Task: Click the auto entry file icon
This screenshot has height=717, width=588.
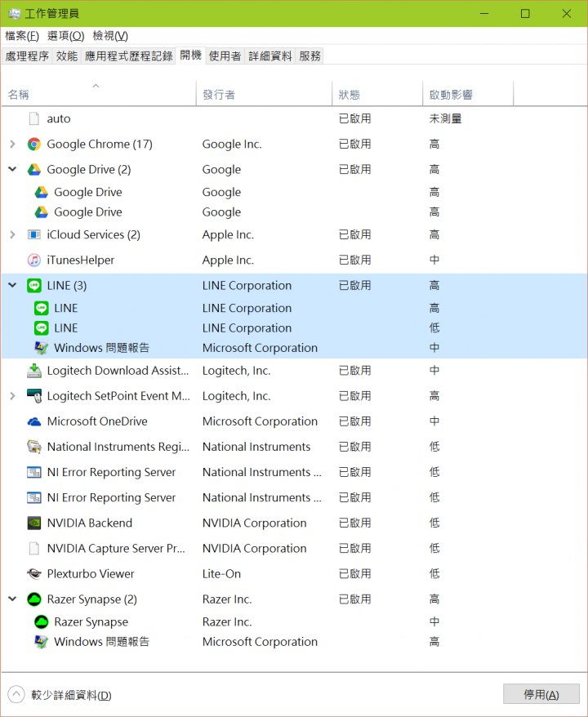Action: click(x=33, y=118)
